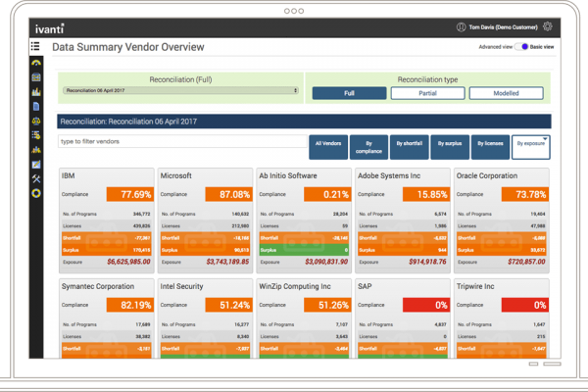Open the hamburger list menu icon
The image size is (588, 392).
coord(35,46)
